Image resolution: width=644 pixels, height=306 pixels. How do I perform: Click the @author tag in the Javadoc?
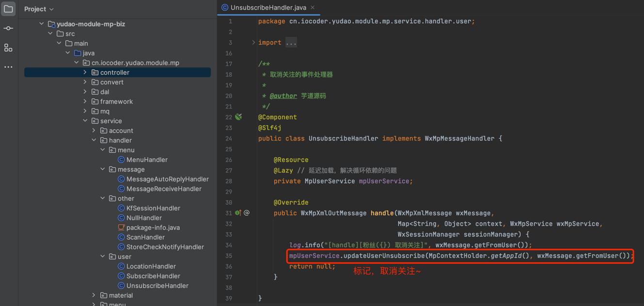(x=283, y=96)
